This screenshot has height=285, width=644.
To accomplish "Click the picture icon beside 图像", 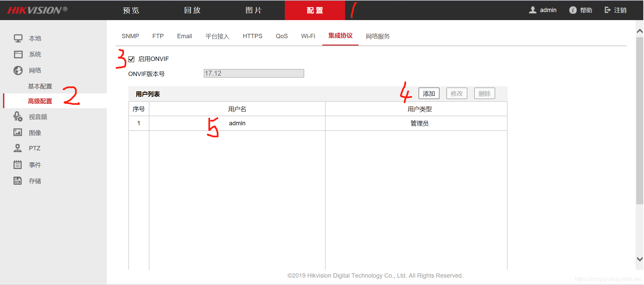I will (x=18, y=132).
